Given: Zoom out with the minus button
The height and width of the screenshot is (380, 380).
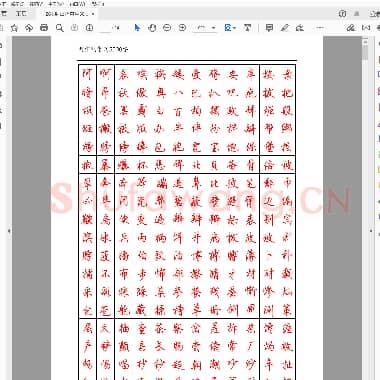Looking at the screenshot, I should click(167, 28).
